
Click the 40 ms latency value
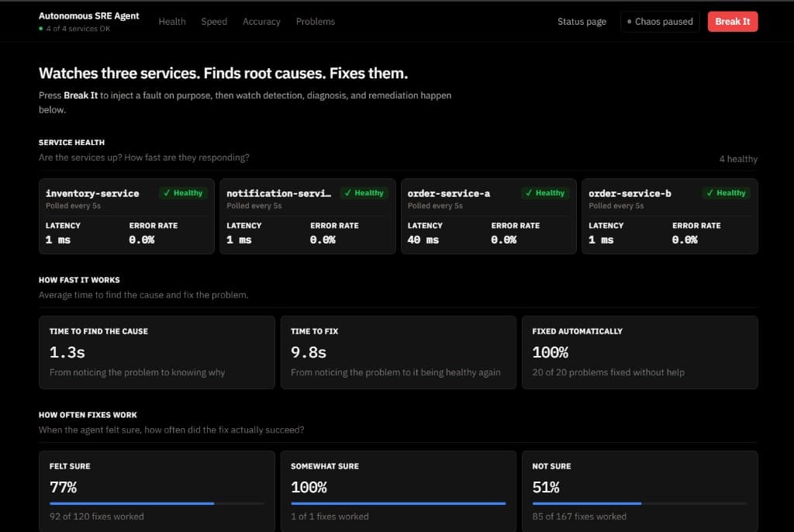[423, 240]
